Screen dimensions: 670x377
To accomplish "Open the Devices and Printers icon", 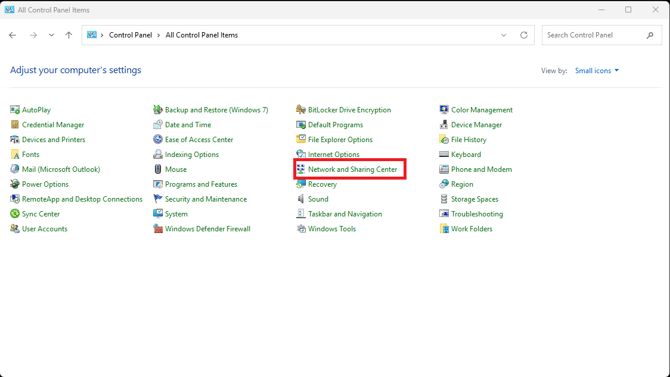I will [x=15, y=140].
